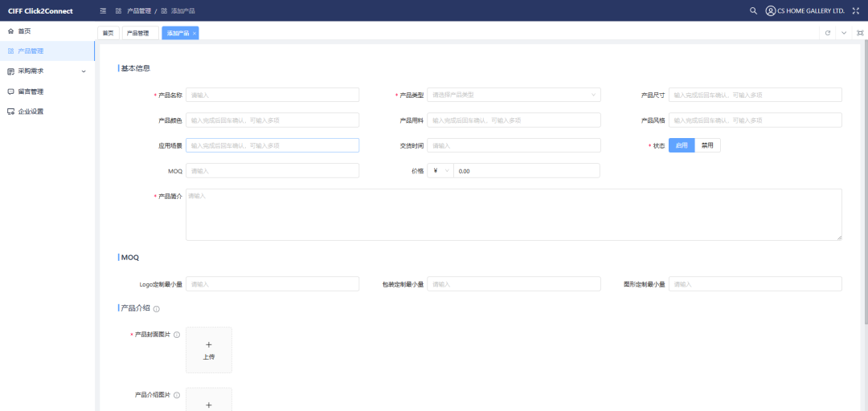Screen dimensions: 868x411
Task: Click the 产品名称 input field
Action: (x=272, y=95)
